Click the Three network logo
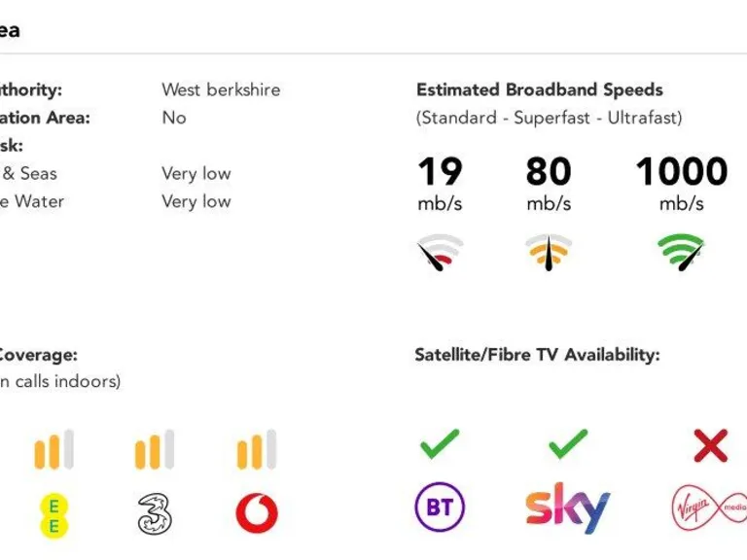 [155, 512]
